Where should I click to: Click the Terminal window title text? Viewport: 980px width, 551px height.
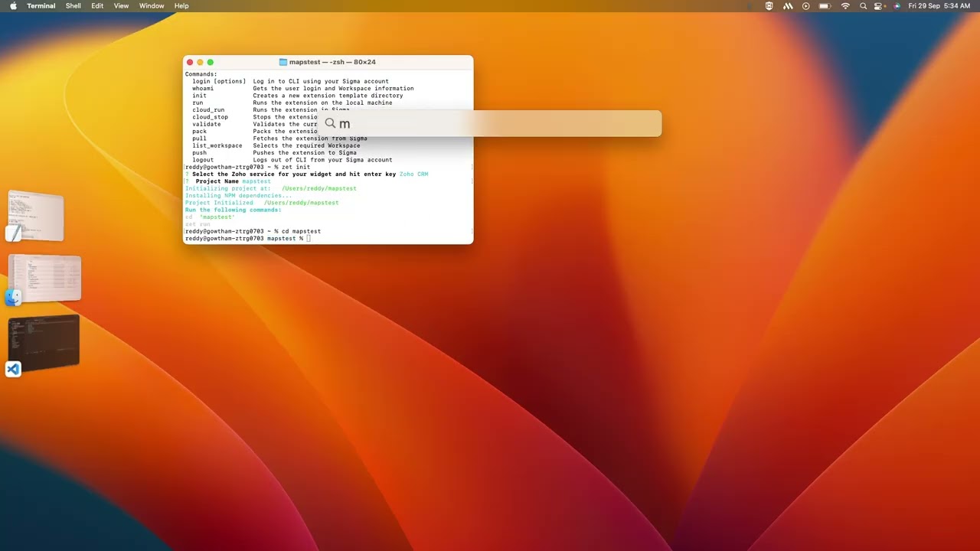(x=332, y=62)
